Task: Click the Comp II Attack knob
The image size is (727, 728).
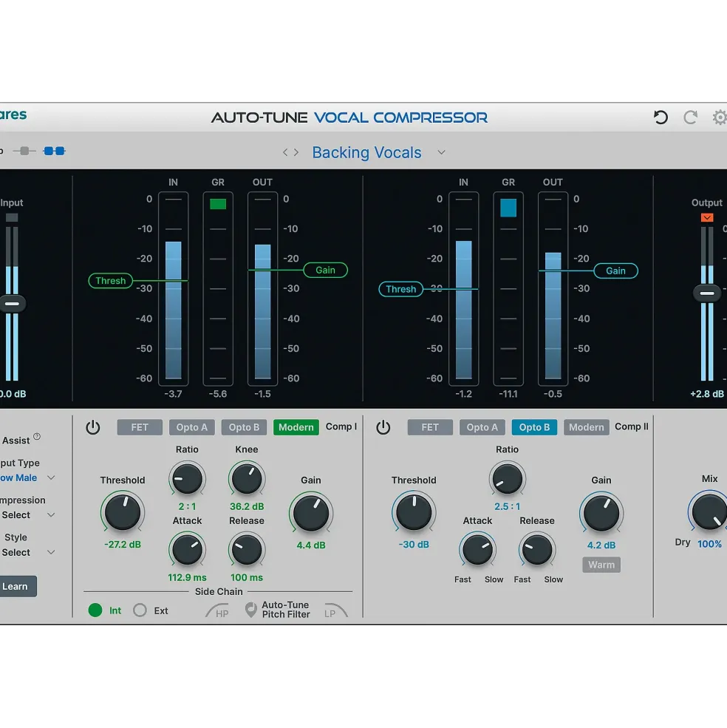Action: click(477, 550)
